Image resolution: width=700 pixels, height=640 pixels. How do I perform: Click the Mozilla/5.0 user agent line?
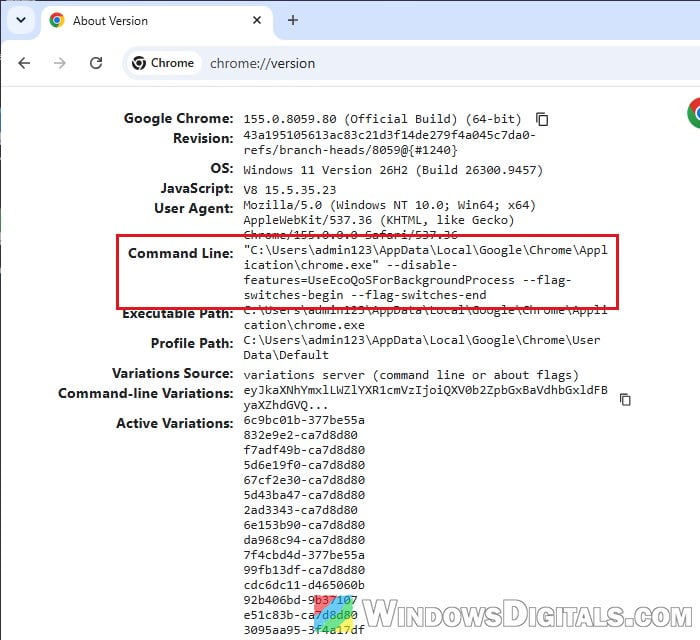[389, 205]
